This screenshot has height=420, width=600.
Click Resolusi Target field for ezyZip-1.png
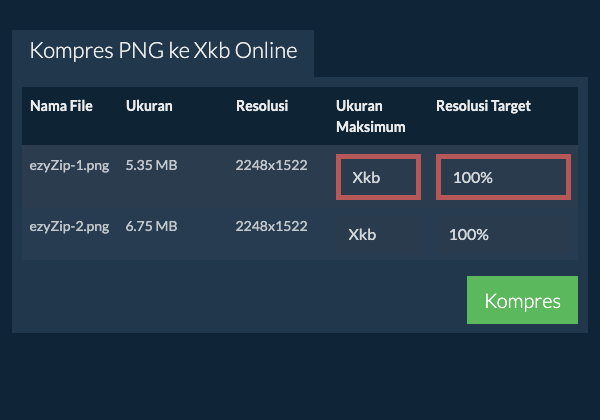click(503, 177)
